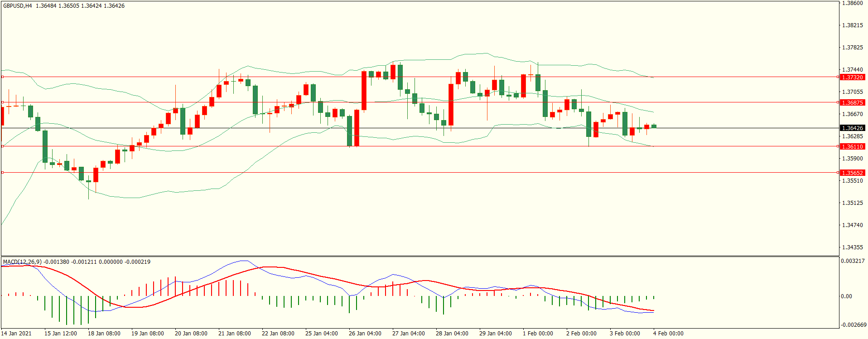Click the 1.37055 price axis label
The height and width of the screenshot is (339, 868).
point(852,92)
